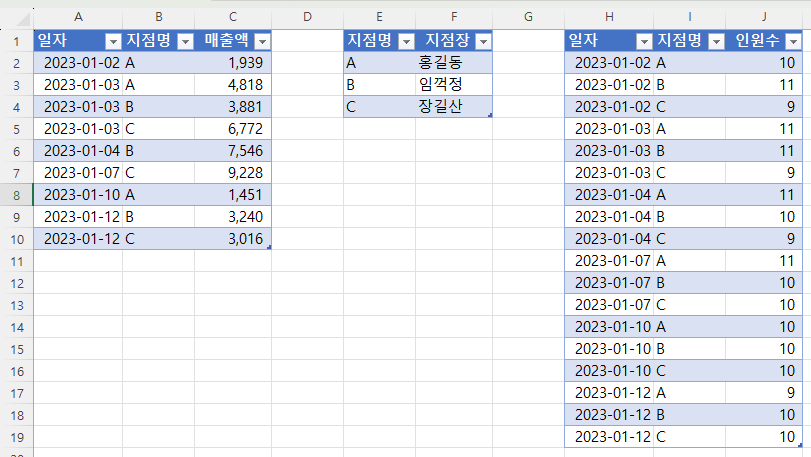
Task: Open the 지점장 filter dropdown in column F
Action: tap(483, 41)
